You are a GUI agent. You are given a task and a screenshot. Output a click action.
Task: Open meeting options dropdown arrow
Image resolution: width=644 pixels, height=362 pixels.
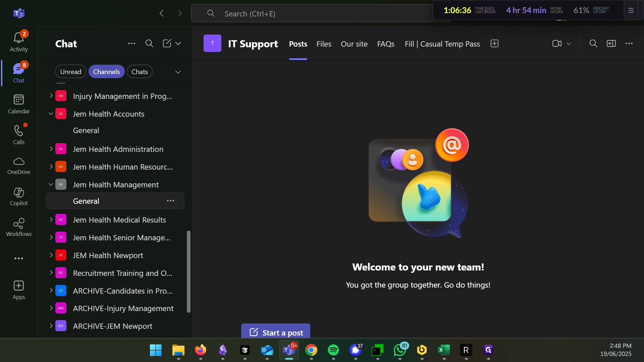point(569,44)
